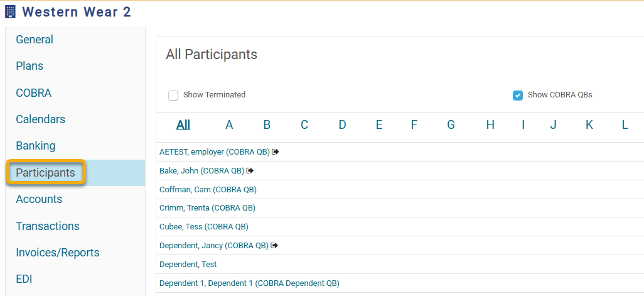Open the Crimm, Trenta participant record

click(x=207, y=208)
